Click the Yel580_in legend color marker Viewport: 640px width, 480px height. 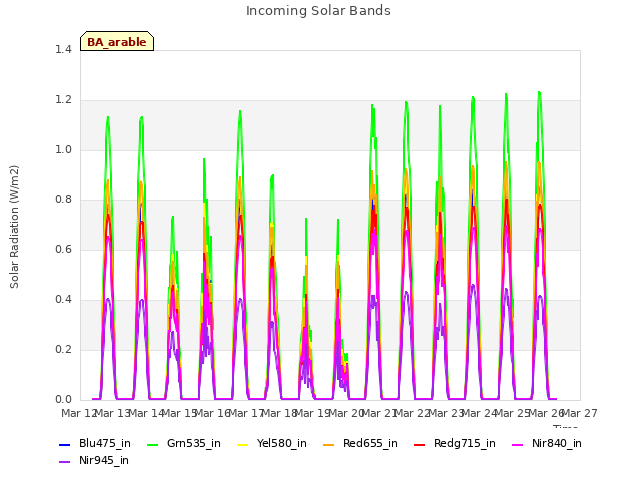(242, 444)
